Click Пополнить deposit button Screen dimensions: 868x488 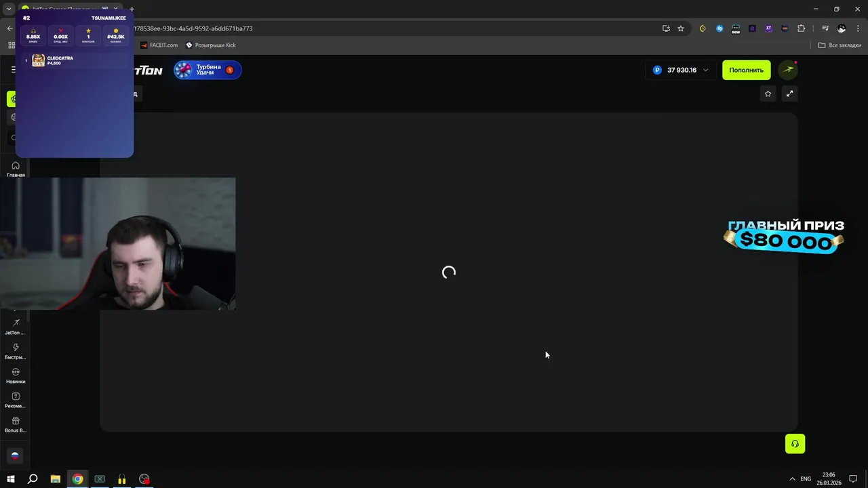(x=746, y=70)
